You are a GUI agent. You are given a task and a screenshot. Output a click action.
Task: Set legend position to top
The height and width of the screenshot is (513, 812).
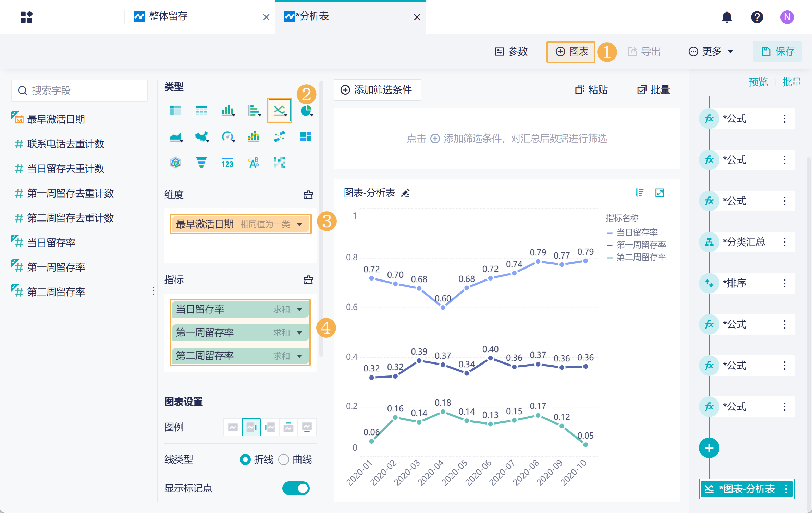[288, 427]
